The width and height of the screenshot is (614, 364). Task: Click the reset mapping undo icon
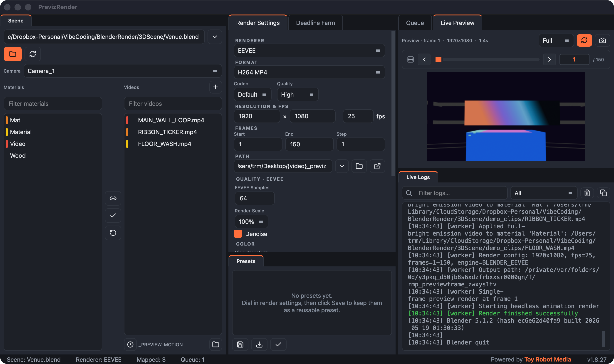[x=113, y=233]
